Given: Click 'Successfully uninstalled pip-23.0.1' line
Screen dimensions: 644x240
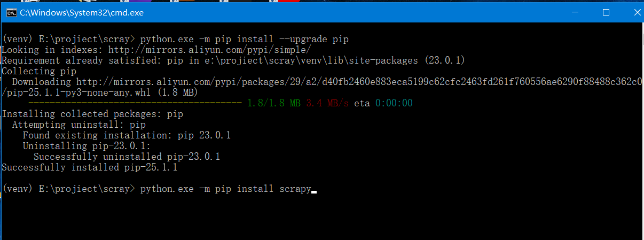Looking at the screenshot, I should point(127,157).
